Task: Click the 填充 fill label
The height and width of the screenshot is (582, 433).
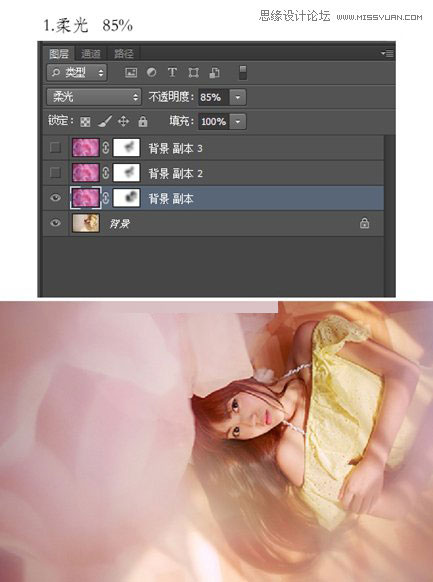Action: (181, 121)
